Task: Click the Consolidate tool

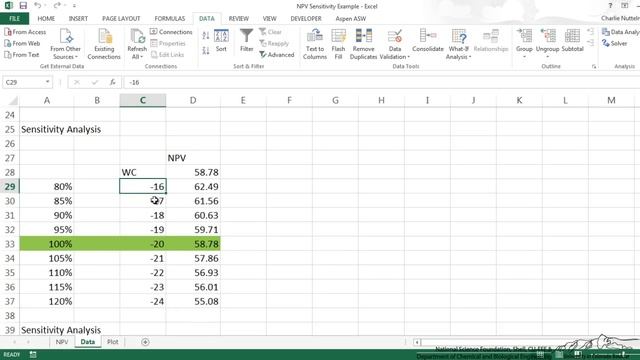Action: (428, 41)
